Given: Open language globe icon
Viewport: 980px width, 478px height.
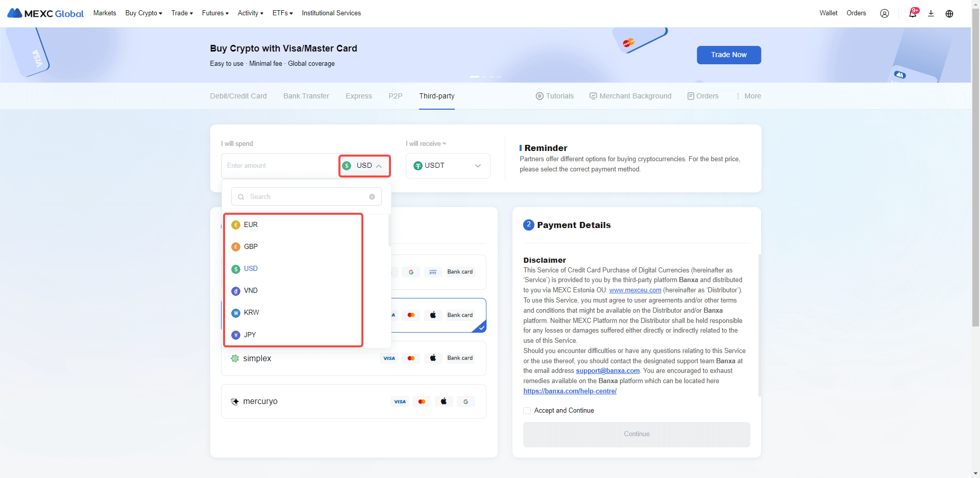Looking at the screenshot, I should (949, 13).
